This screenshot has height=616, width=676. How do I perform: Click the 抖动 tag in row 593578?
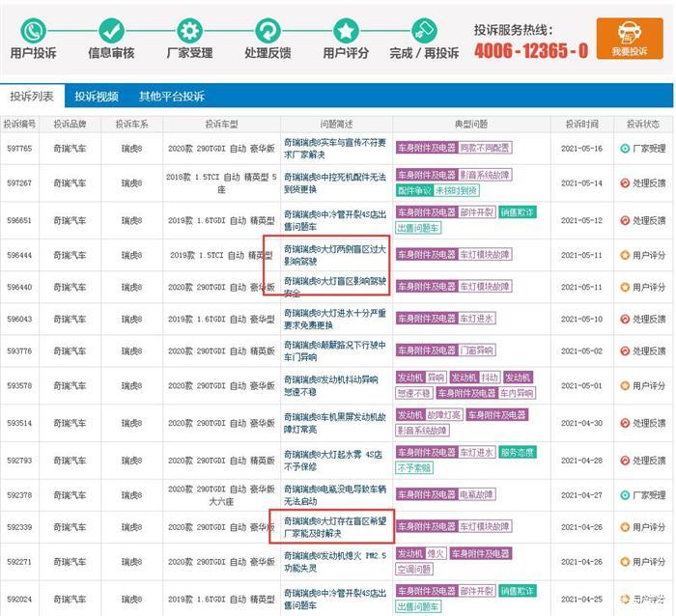click(491, 378)
